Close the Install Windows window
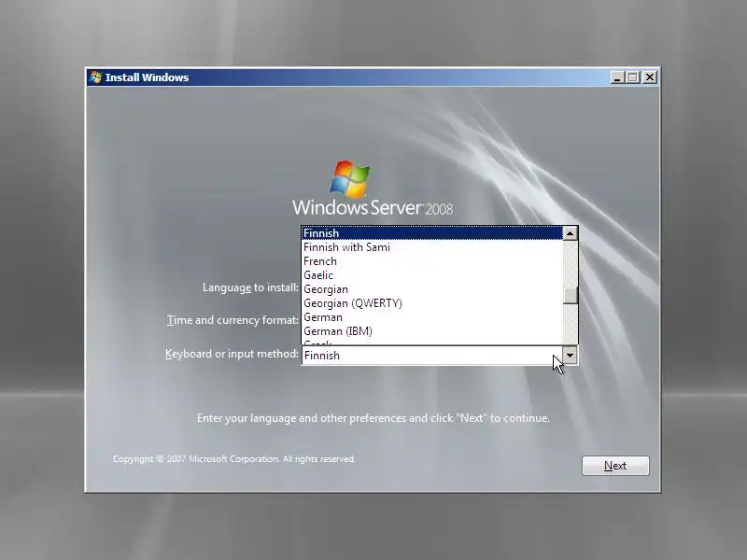Image resolution: width=747 pixels, height=560 pixels. point(650,77)
